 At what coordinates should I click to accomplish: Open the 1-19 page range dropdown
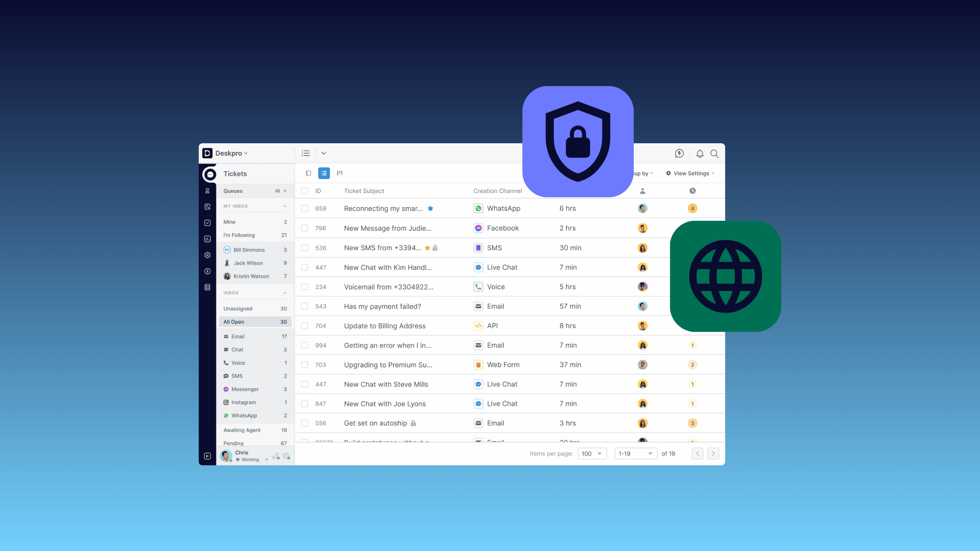click(x=636, y=453)
